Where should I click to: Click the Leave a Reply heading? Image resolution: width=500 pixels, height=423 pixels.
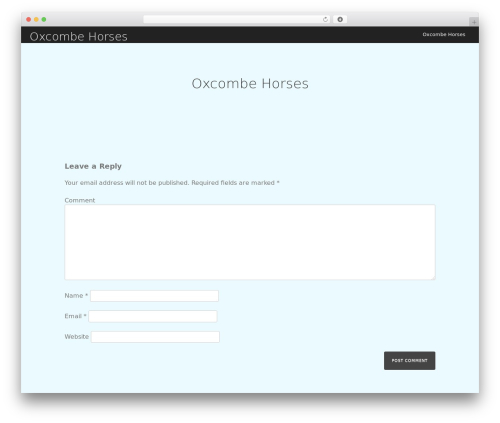click(x=93, y=166)
